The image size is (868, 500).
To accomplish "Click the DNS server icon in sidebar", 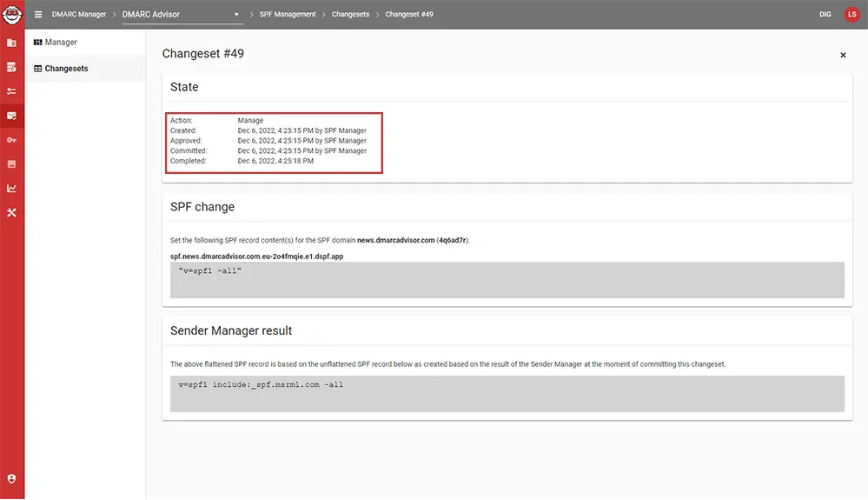I will tap(11, 67).
